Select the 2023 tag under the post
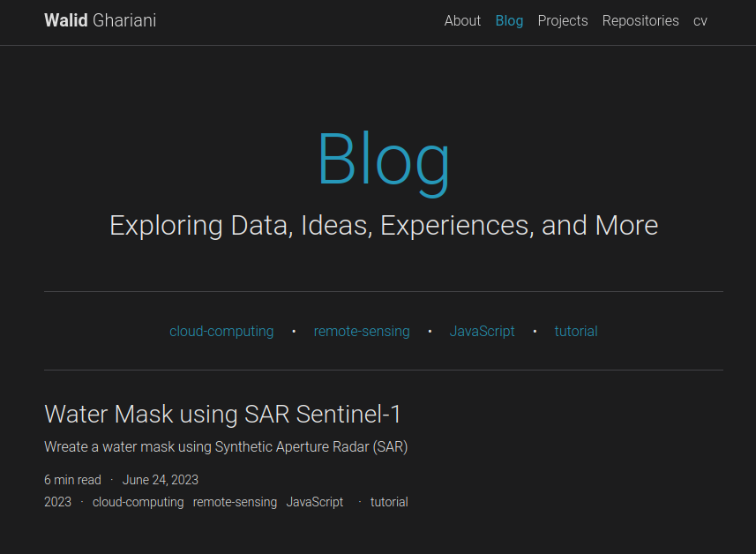 [57, 501]
